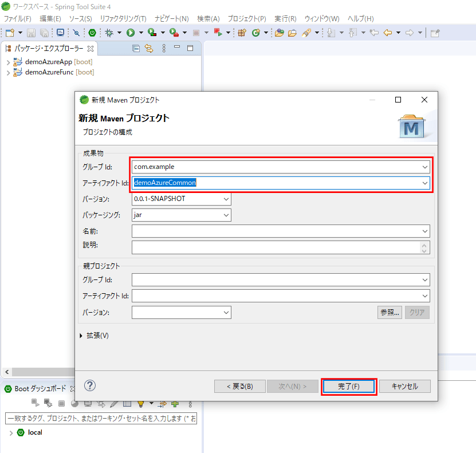This screenshot has height=453, width=476.
Task: Open the プロジェクト(P) menu
Action: click(x=247, y=19)
